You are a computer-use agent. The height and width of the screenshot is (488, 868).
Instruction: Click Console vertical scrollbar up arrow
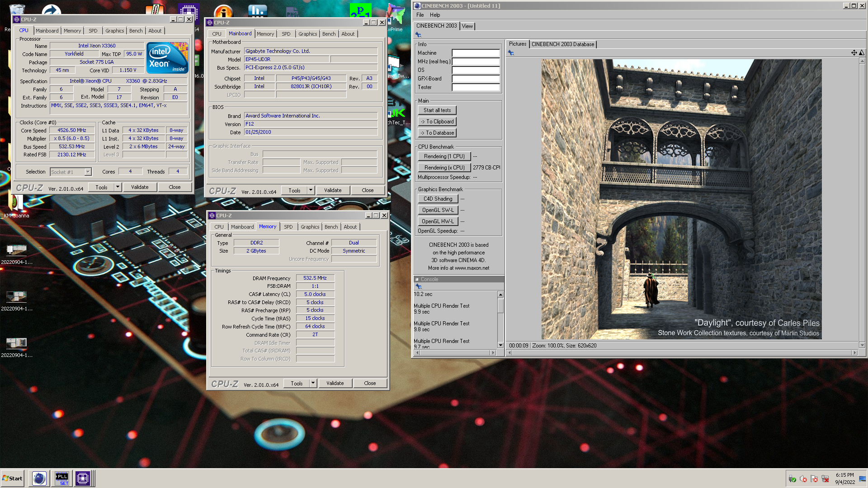click(x=500, y=295)
